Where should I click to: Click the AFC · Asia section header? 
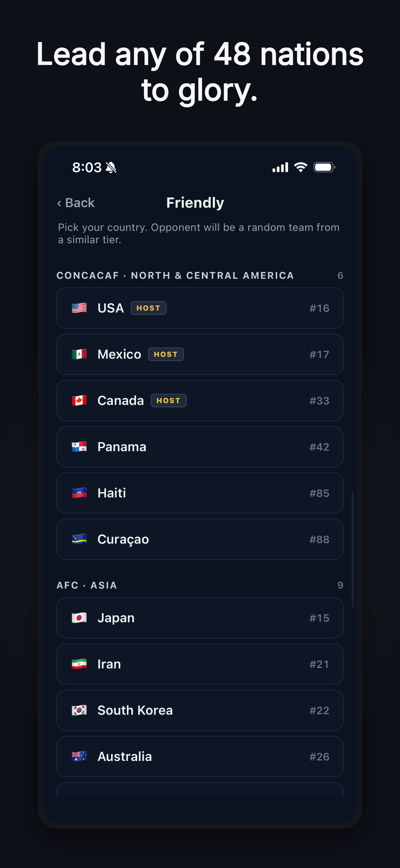(x=87, y=585)
